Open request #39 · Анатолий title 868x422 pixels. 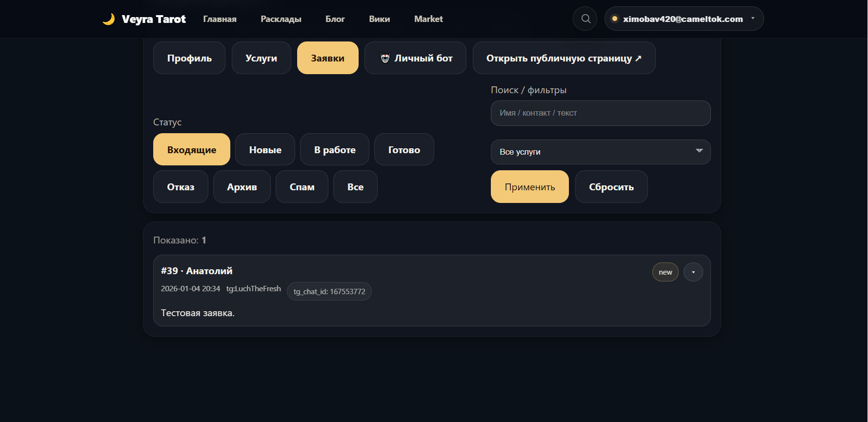point(197,271)
